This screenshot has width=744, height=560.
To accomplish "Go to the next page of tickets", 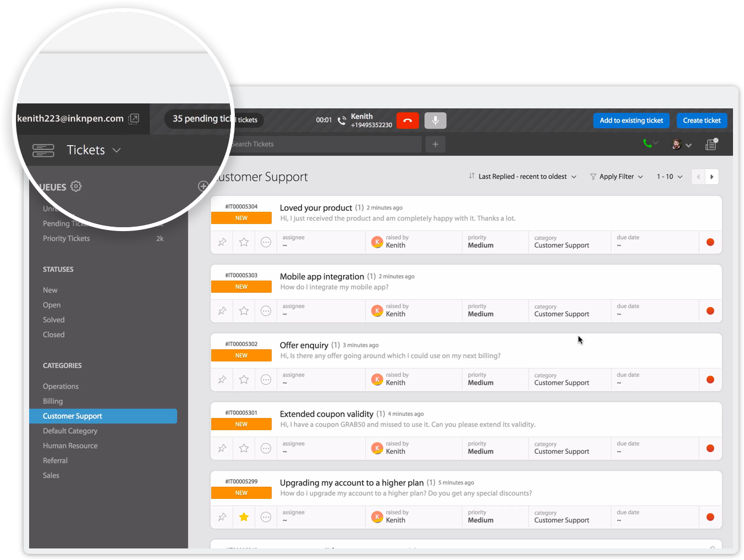I will pyautogui.click(x=712, y=177).
